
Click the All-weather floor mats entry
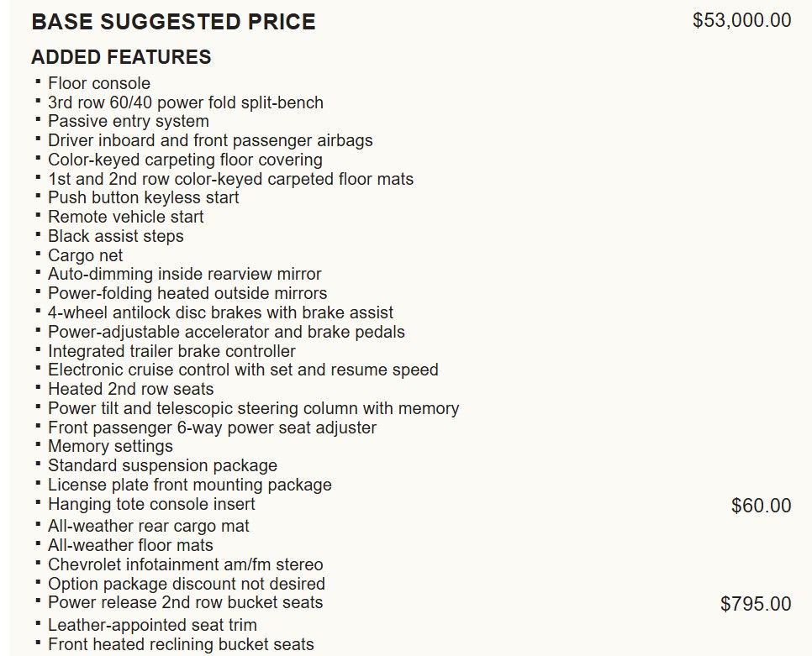pos(131,545)
